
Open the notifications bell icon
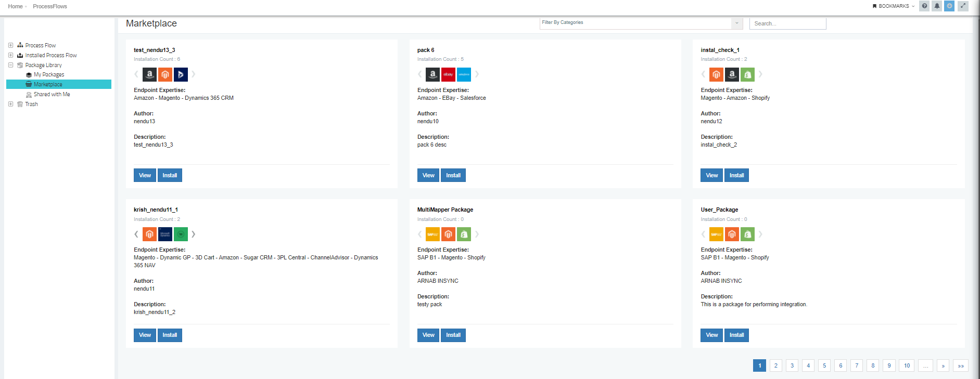[937, 6]
